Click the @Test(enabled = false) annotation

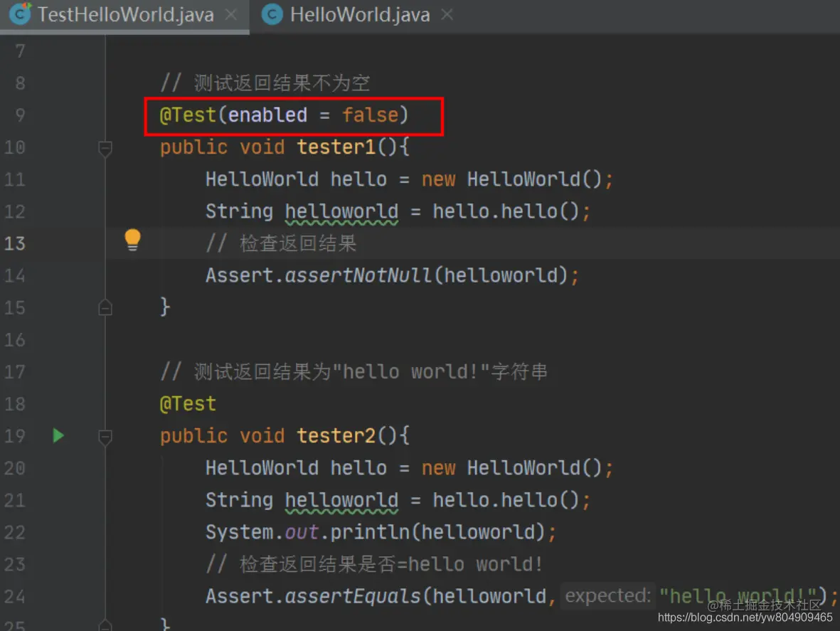(x=284, y=115)
